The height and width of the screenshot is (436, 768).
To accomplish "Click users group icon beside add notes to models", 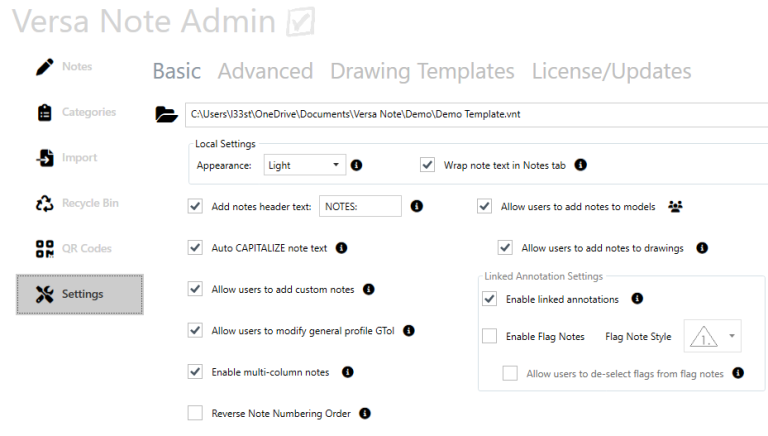I will (x=675, y=207).
